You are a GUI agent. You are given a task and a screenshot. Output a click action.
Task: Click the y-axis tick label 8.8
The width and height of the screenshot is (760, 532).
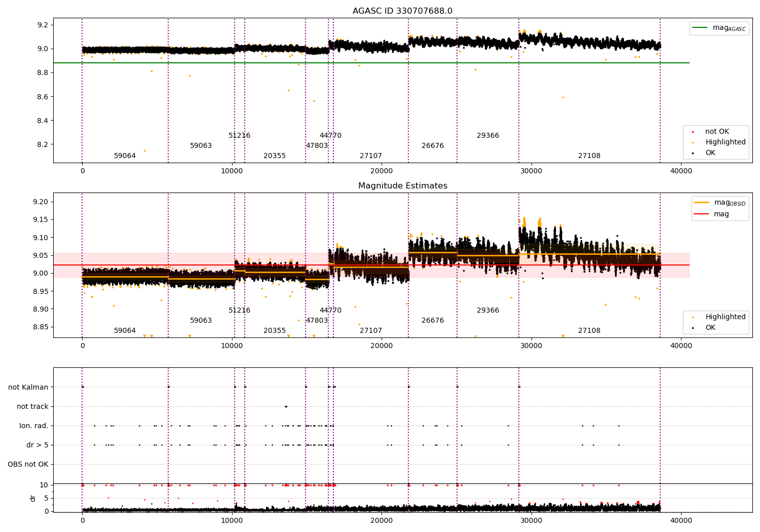click(43, 73)
